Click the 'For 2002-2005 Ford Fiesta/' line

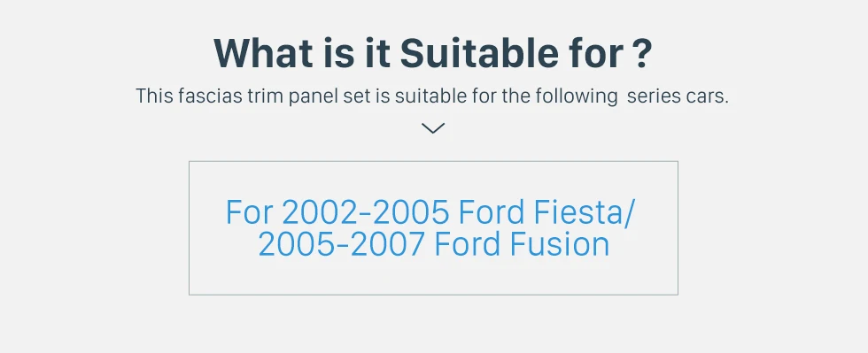point(431,212)
